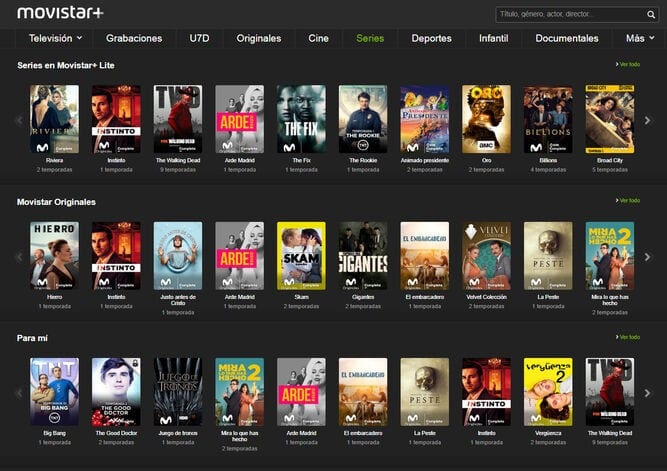Switch to the Cine tab
This screenshot has width=667, height=471.
pyautogui.click(x=318, y=38)
